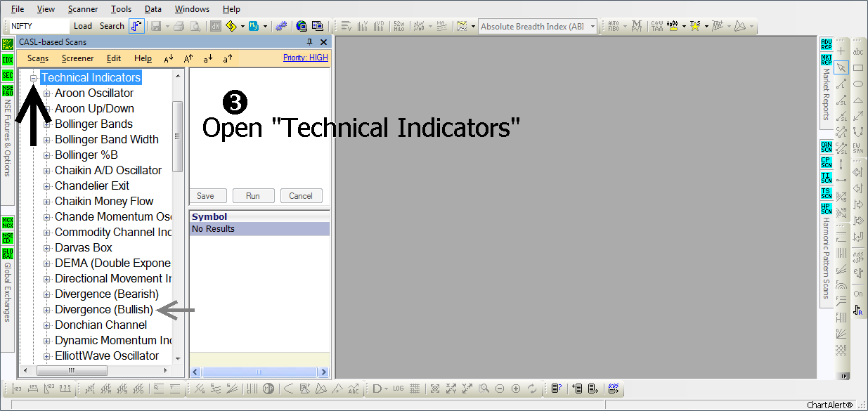Expand the Aroon Oscillator node
The width and height of the screenshot is (868, 411).
(47, 93)
